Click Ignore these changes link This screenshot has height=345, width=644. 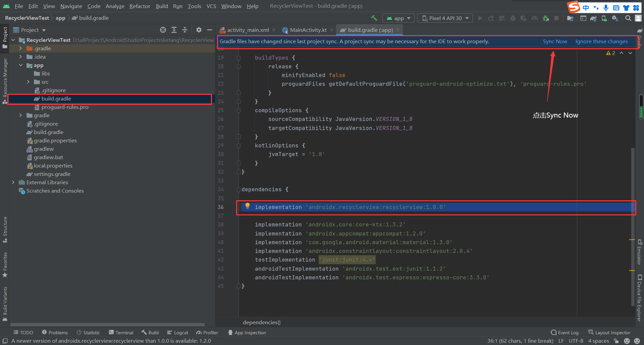tap(601, 42)
